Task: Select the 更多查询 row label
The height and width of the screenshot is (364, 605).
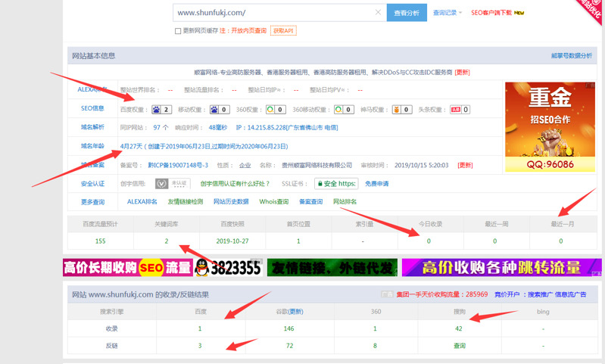Action: click(92, 202)
